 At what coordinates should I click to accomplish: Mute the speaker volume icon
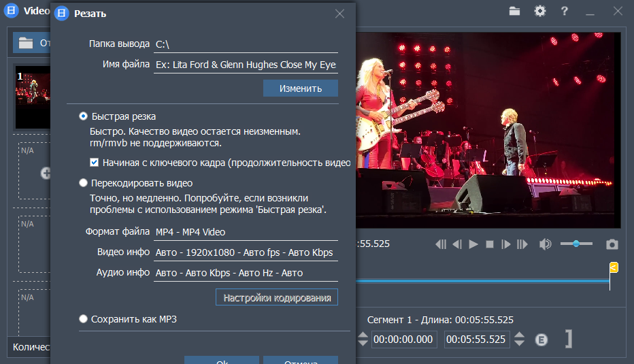click(x=545, y=244)
